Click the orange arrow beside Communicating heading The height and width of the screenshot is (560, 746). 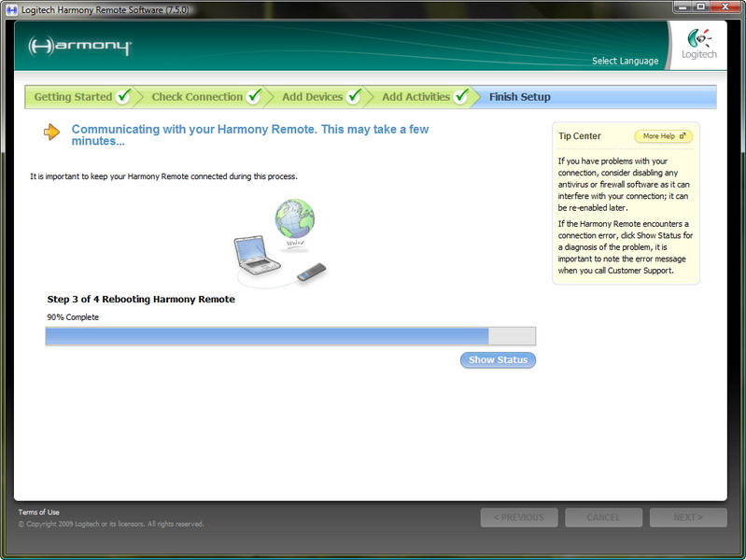pyautogui.click(x=52, y=133)
